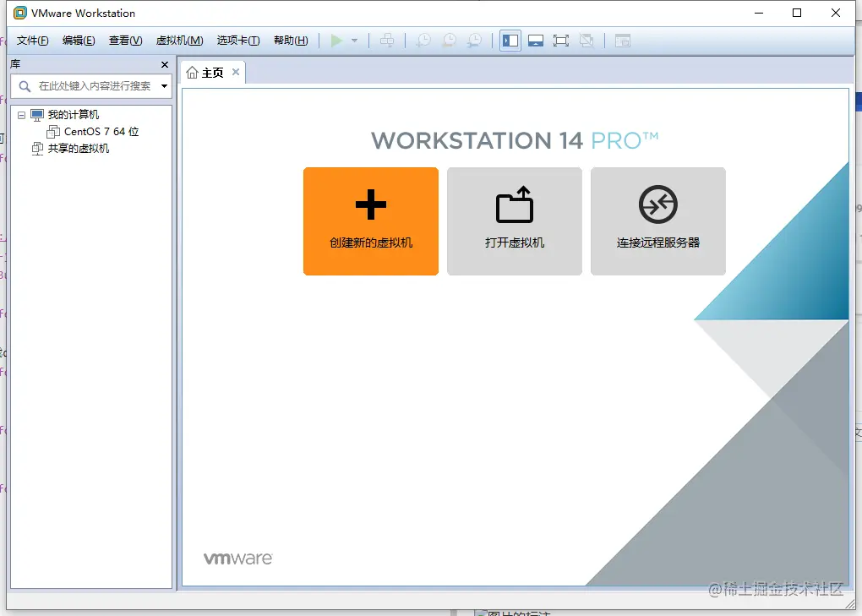This screenshot has width=862, height=616.
Task: Click the take snapshot toolbar icon
Action: click(423, 41)
